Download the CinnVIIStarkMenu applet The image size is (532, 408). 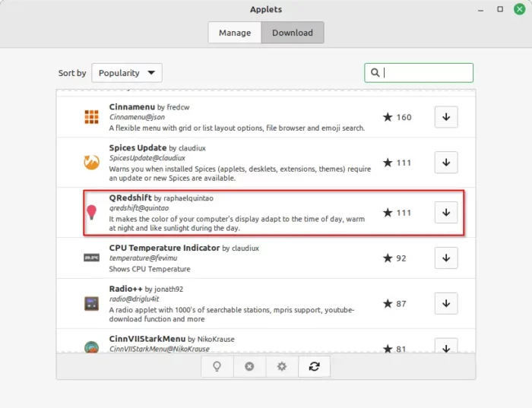click(446, 346)
